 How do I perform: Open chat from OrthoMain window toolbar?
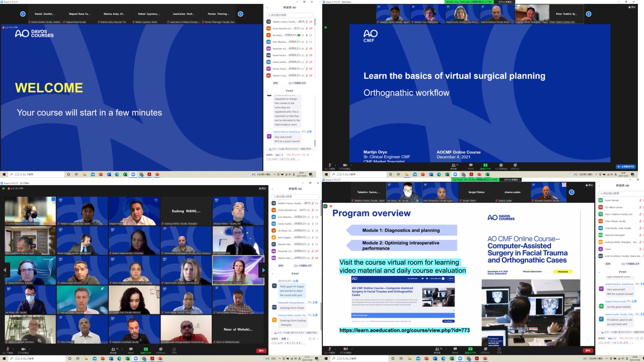(x=471, y=166)
